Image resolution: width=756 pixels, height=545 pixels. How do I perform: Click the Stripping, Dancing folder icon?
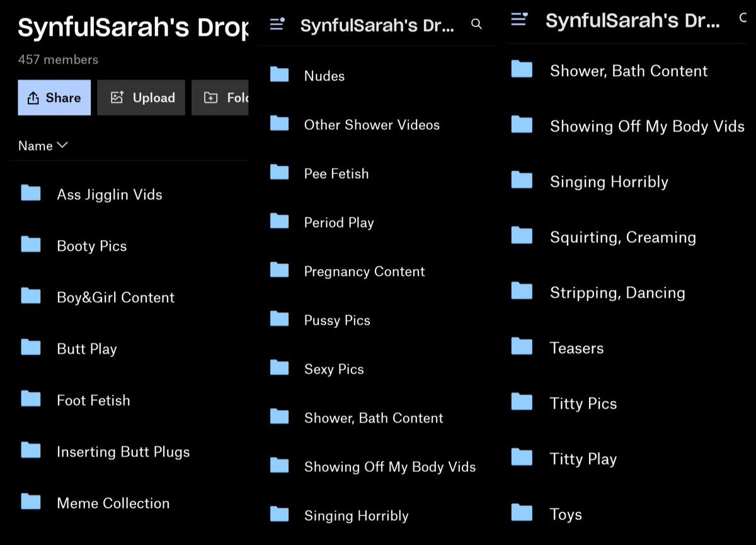pos(522,291)
